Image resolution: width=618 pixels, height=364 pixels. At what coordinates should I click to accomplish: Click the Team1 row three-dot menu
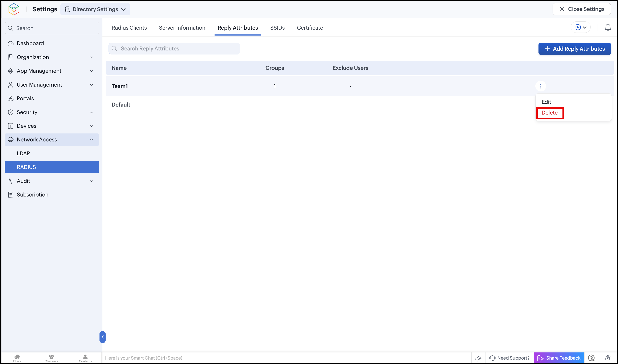pos(540,86)
